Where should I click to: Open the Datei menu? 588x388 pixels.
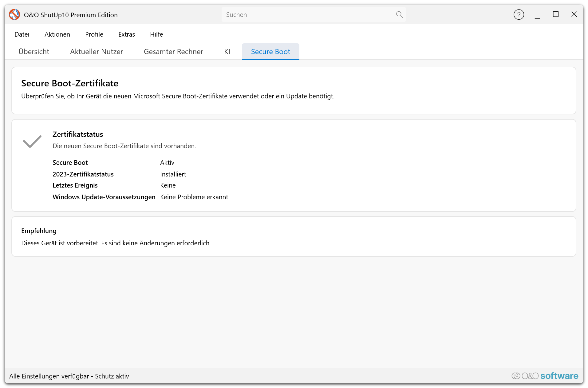pyautogui.click(x=22, y=34)
